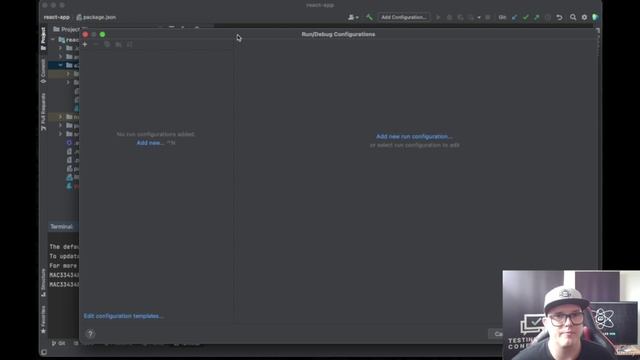The image size is (640, 360).
Task: Click terminal line starting 'The defa'
Action: coord(64,247)
